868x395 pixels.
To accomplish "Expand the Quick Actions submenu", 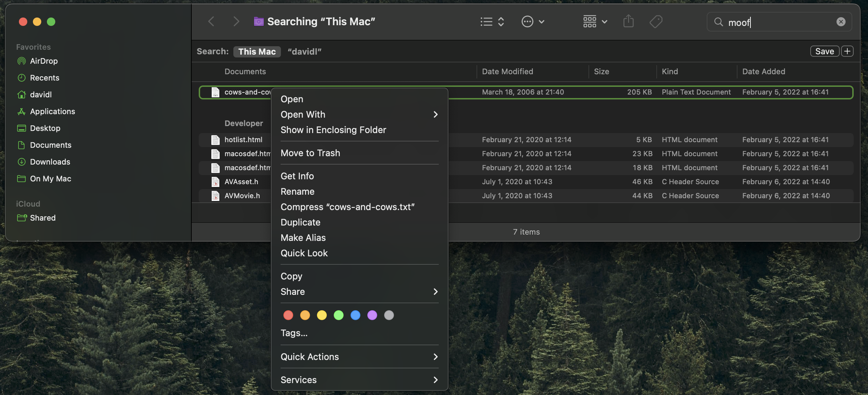I will [359, 357].
